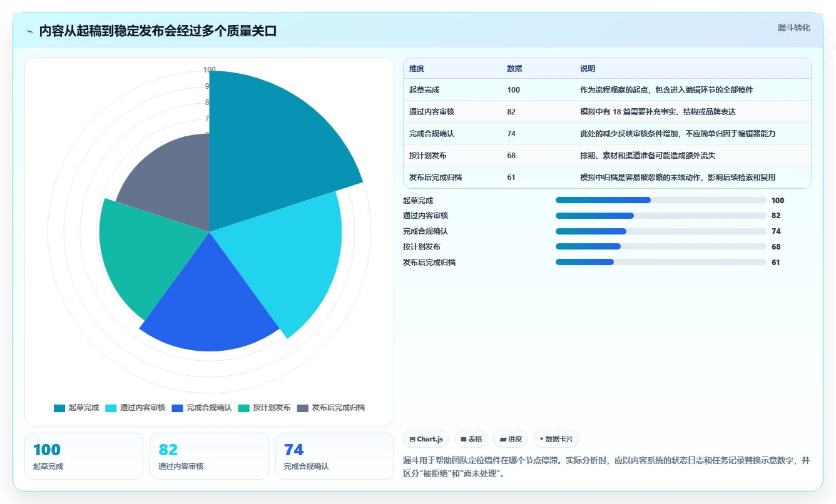Image resolution: width=836 pixels, height=504 pixels.
Task: Click the 说明 column header
Action: tap(588, 69)
